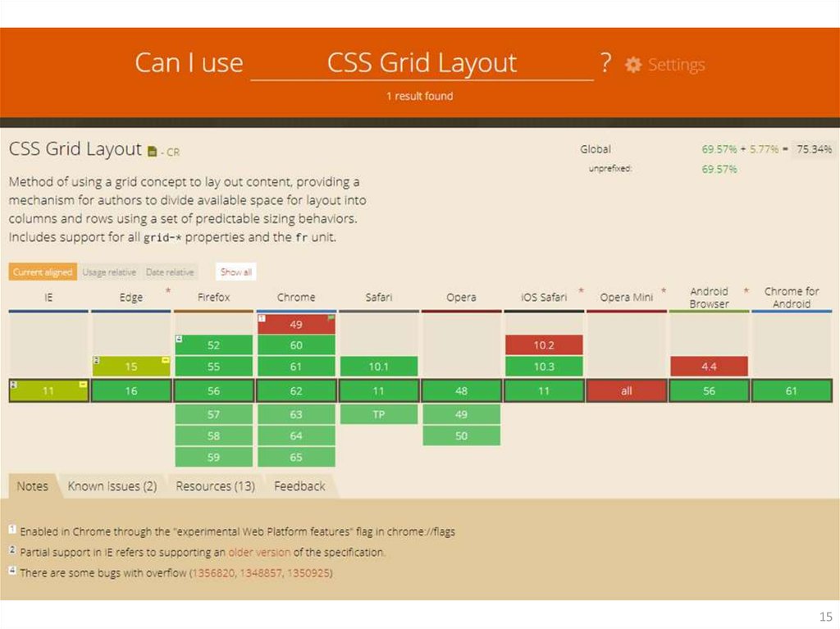Screen dimensions: 840x629
Task: Click the 75.34% total global usage value
Action: coord(814,149)
